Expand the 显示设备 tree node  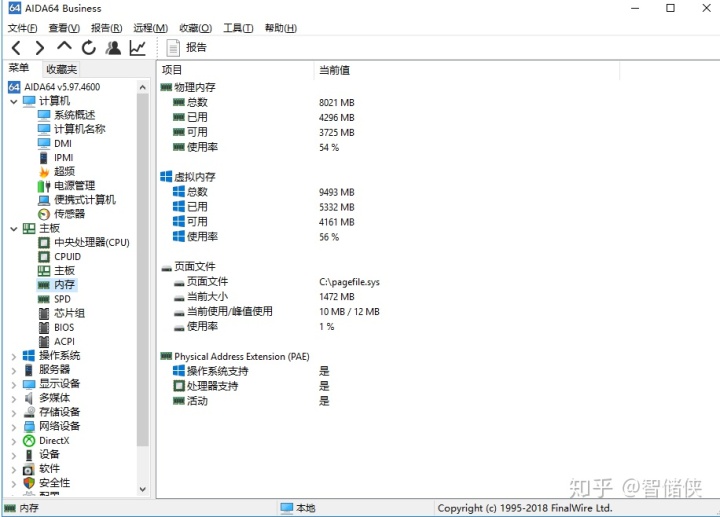[x=14, y=385]
